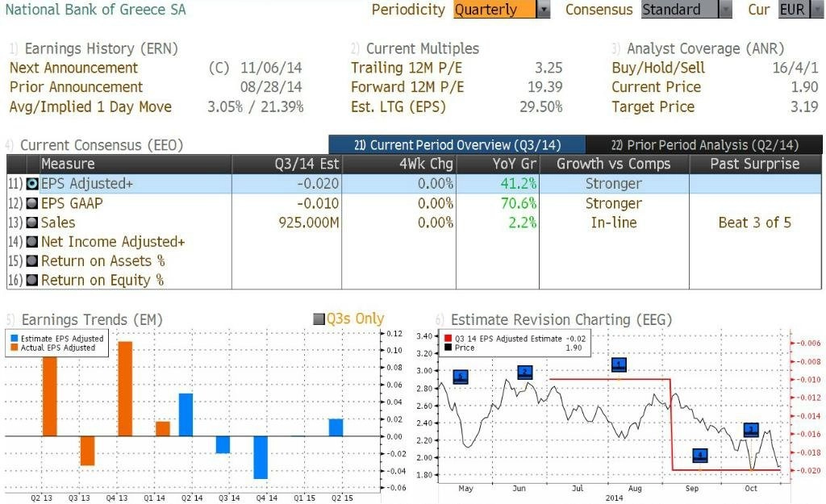826x504 pixels.
Task: Click the arrow beside the Quarterly field
Action: [x=544, y=10]
